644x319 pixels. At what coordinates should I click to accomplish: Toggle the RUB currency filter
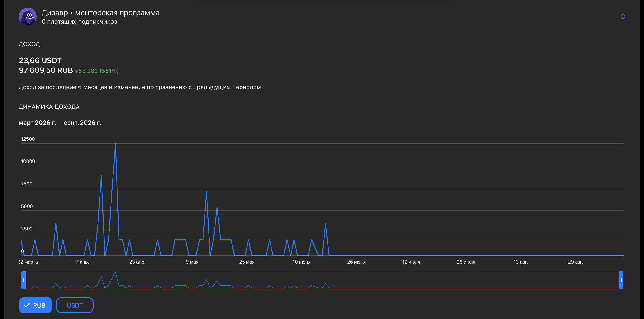pos(36,305)
